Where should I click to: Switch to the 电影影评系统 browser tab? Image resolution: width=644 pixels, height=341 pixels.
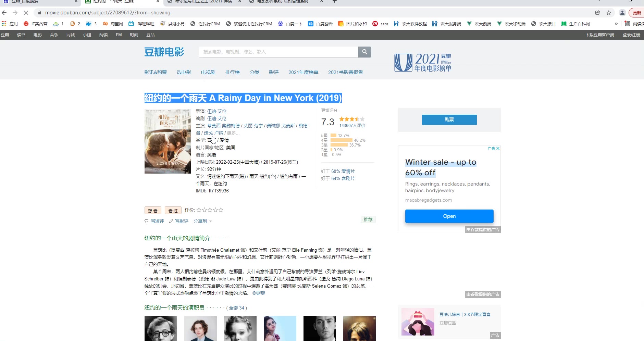283,2
